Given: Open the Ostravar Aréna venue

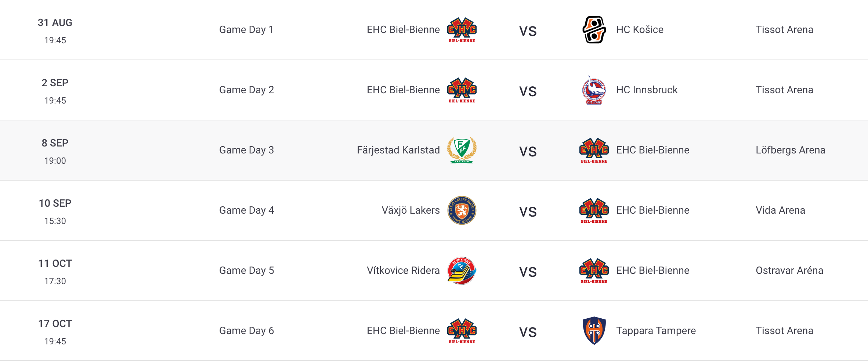Looking at the screenshot, I should tap(789, 271).
